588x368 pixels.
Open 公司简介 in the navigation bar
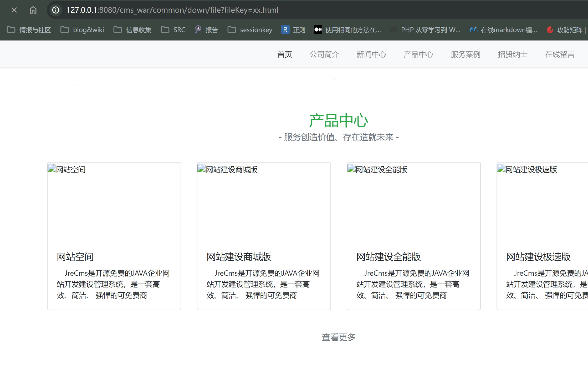tap(324, 54)
